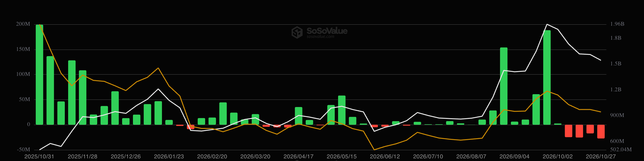The width and height of the screenshot is (644, 161).
Task: Select the 2026/05/15 date label
Action: [342, 156]
